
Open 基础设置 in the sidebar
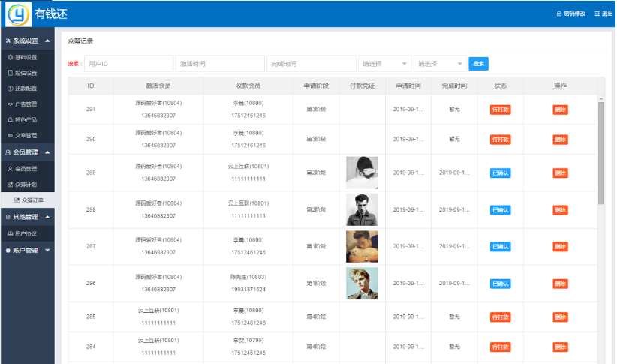[x=28, y=58]
